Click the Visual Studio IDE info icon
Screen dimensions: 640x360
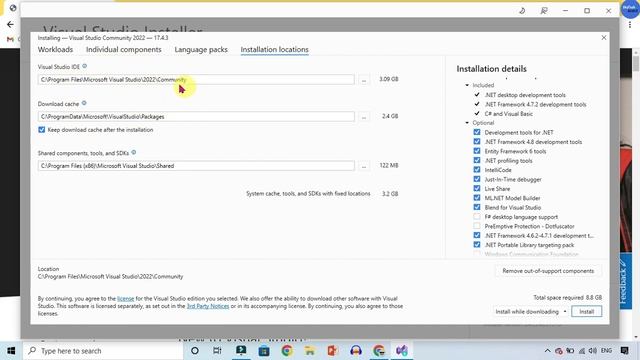click(x=84, y=66)
